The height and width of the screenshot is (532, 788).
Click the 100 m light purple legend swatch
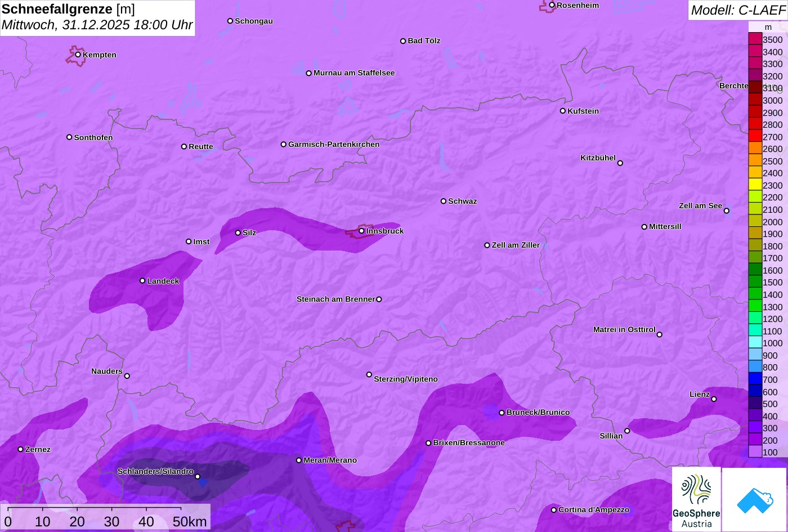click(755, 451)
